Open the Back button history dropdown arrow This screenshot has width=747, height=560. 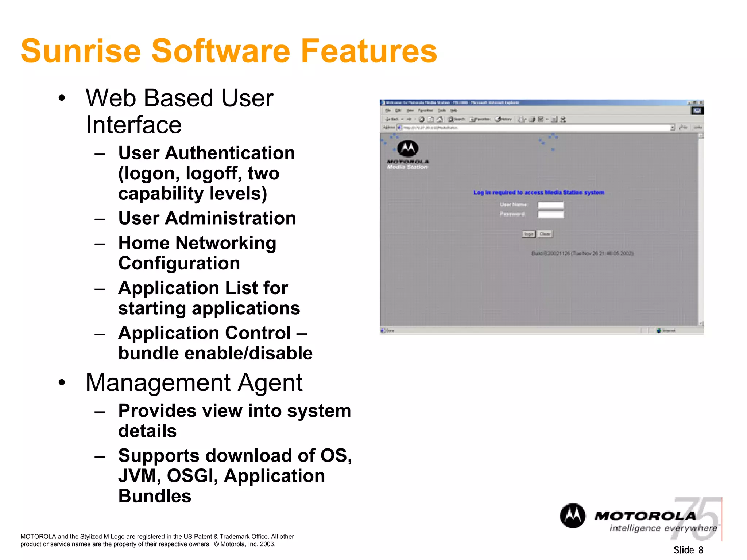(x=402, y=119)
